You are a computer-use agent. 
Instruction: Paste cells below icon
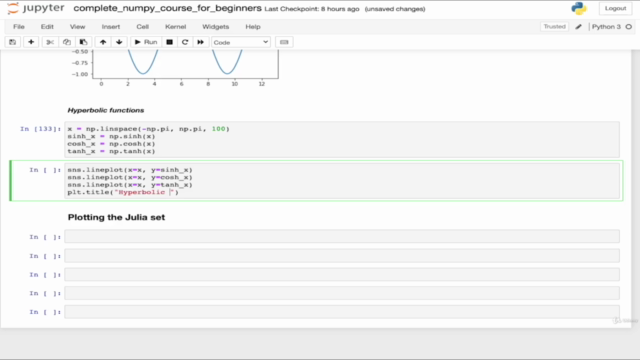point(83,42)
